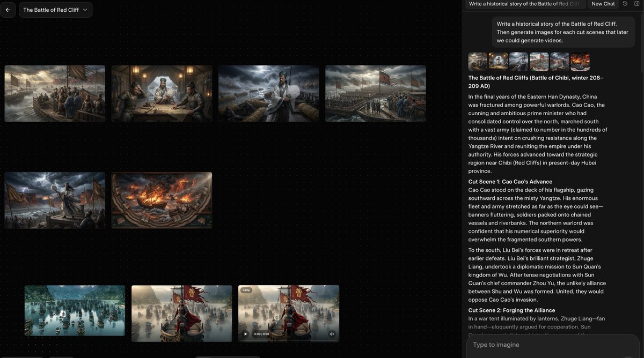
Task: Unmute the video sound icon
Action: [x=332, y=334]
